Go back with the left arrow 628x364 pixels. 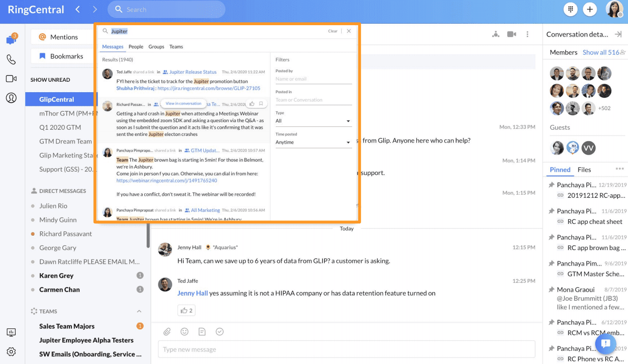(78, 10)
